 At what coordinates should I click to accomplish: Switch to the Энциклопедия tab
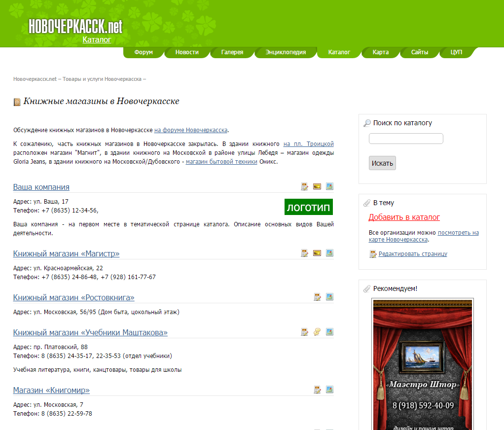[x=286, y=52]
